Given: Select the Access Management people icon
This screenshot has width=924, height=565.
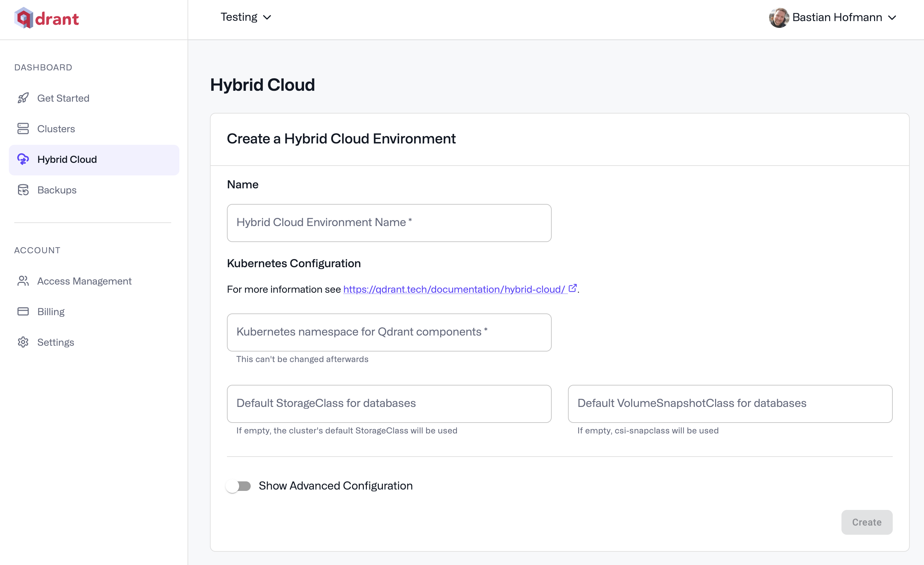Looking at the screenshot, I should 23,281.
